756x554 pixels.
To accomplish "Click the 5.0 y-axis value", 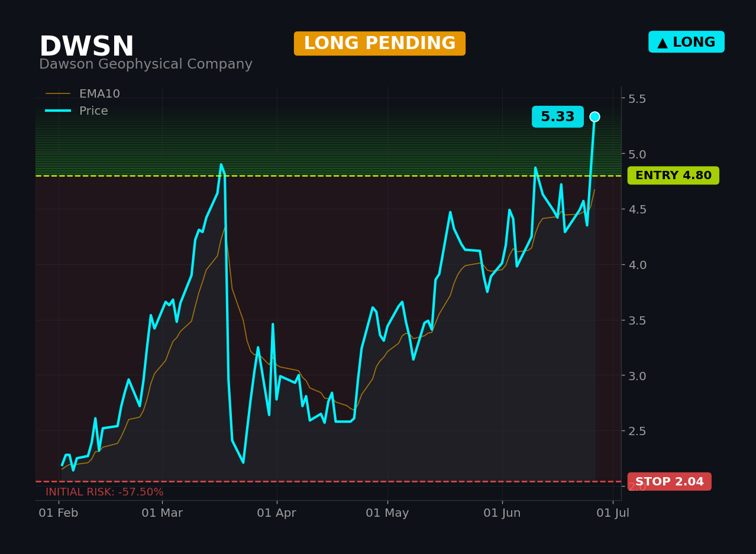I will (x=637, y=154).
